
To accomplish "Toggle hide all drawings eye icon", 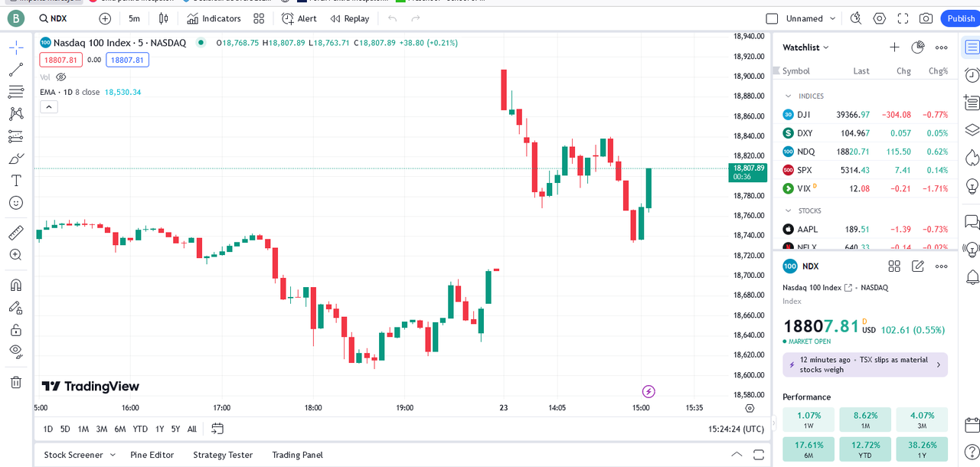I will coord(16,351).
